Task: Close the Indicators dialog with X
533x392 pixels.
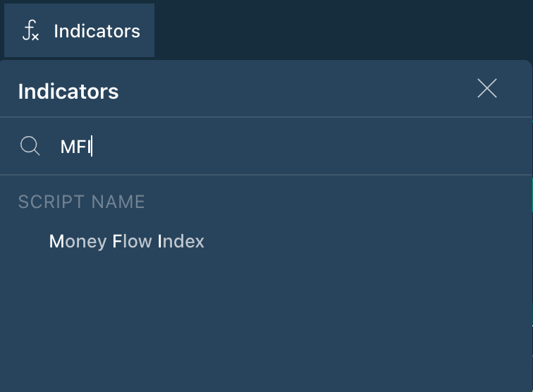Action: pos(487,89)
